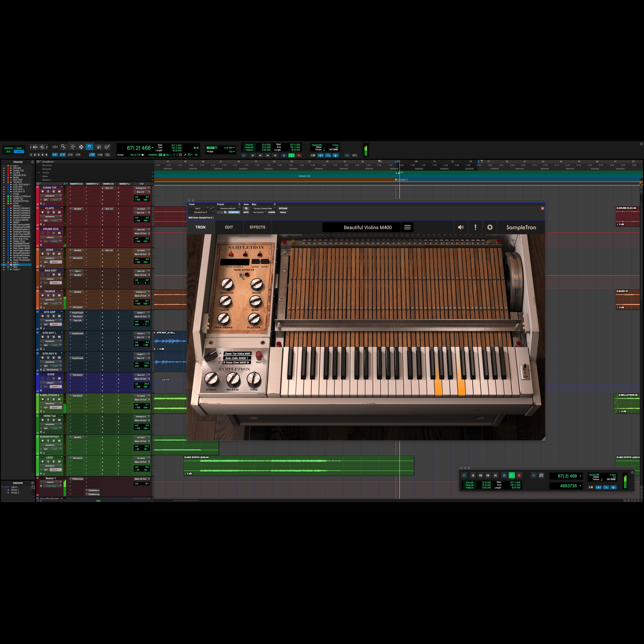
Task: Click the SampleTron speaker audition icon
Action: 461,227
